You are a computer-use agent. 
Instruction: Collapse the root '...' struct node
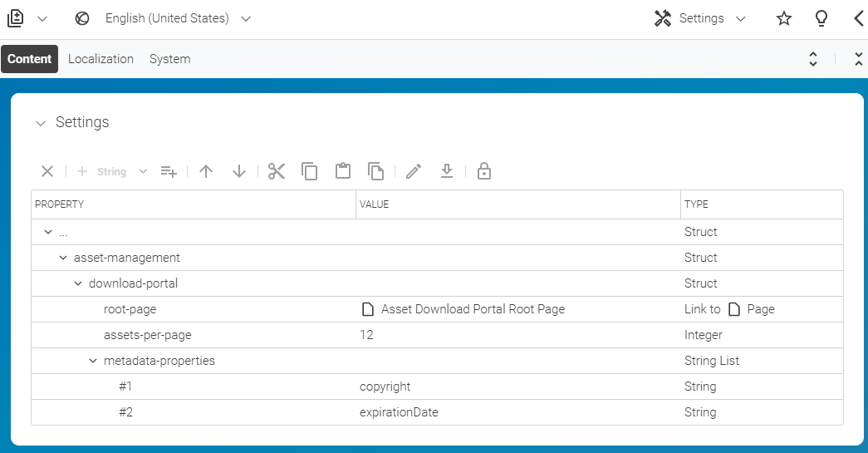click(48, 232)
